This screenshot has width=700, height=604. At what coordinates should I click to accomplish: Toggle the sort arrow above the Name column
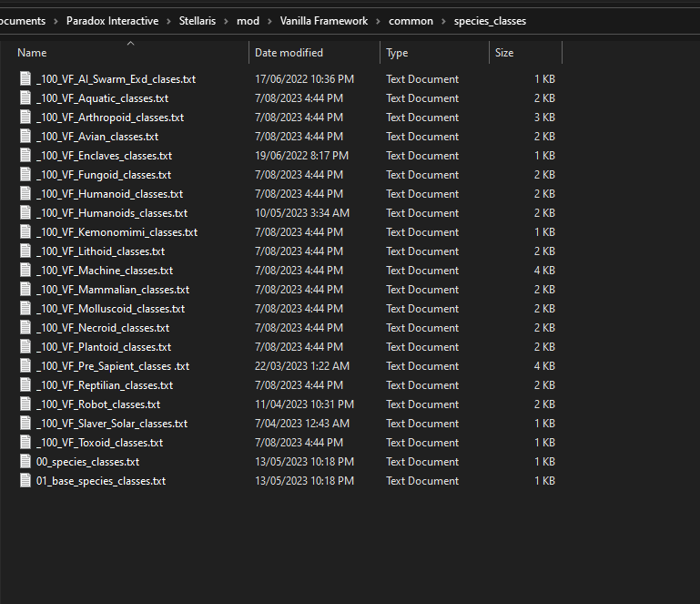point(130,44)
